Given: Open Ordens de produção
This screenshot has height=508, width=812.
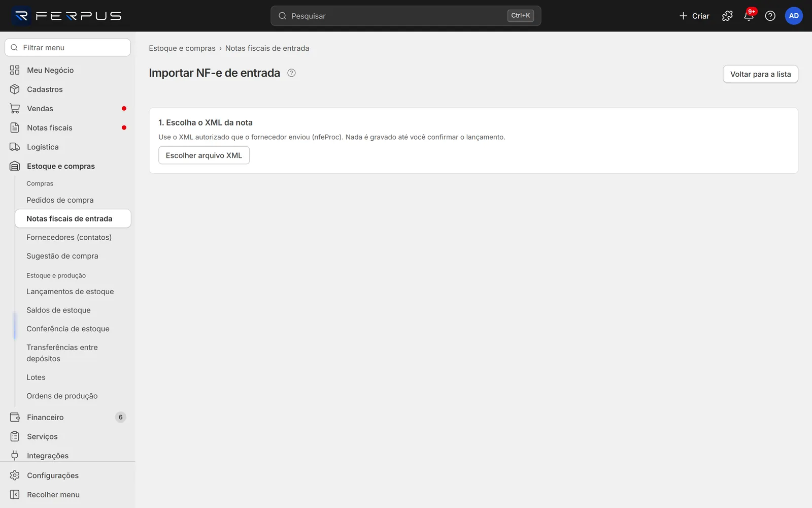Looking at the screenshot, I should click(73, 396).
